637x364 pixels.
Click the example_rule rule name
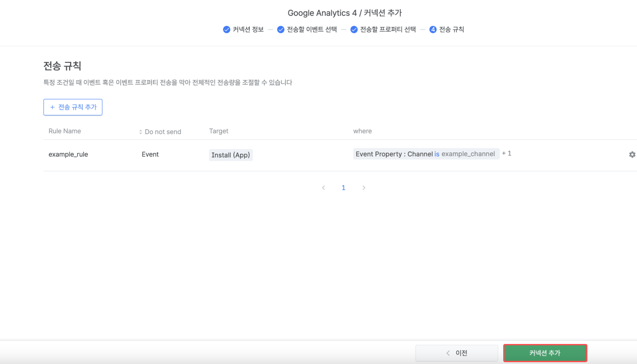pos(68,154)
